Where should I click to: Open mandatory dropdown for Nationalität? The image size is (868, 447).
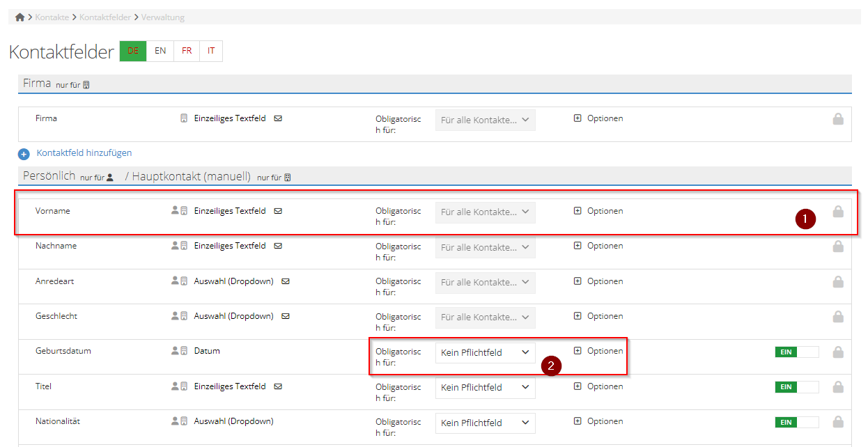pyautogui.click(x=485, y=423)
